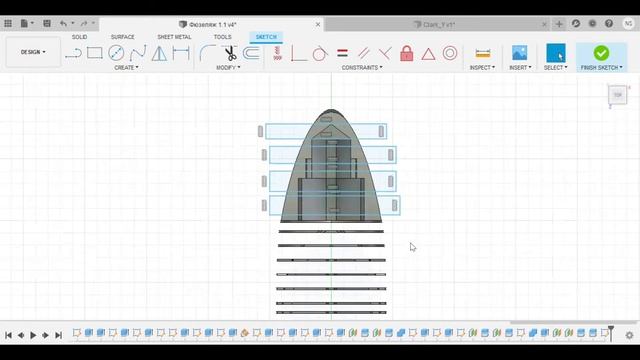The width and height of the screenshot is (640, 360).
Task: Open the data panel grid icon
Action: tap(8, 24)
